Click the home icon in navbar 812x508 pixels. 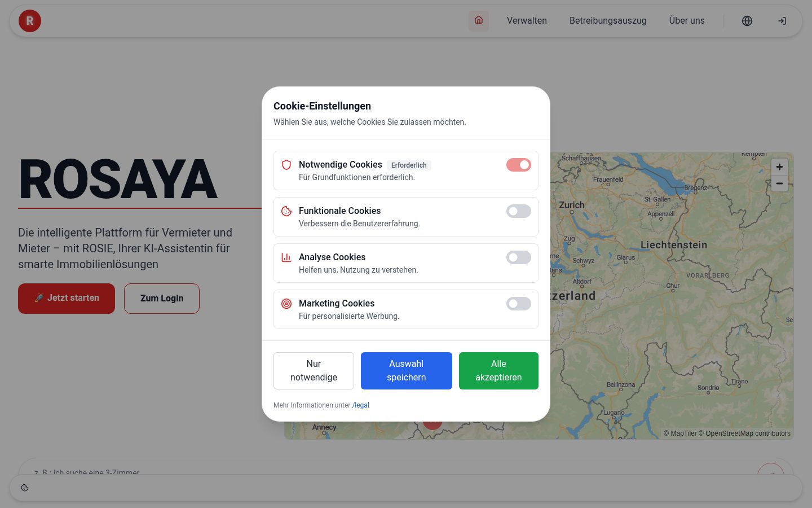(x=479, y=20)
